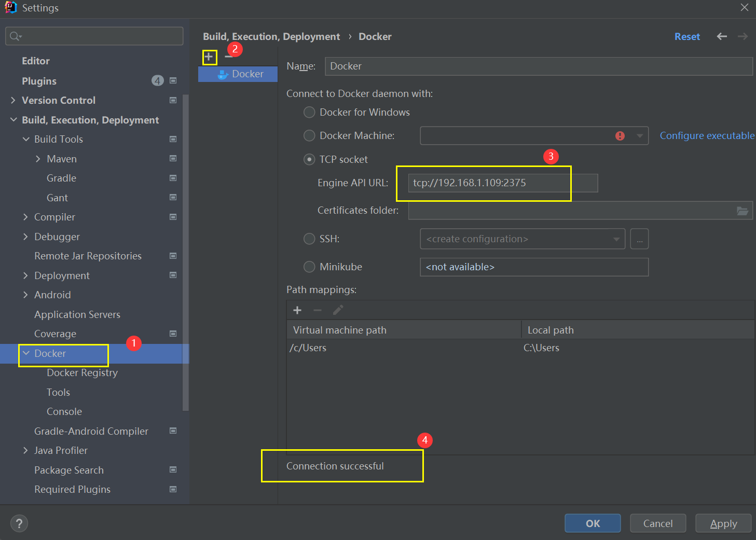The width and height of the screenshot is (756, 540).
Task: Click the project-level icon beside Package Search
Action: click(173, 470)
